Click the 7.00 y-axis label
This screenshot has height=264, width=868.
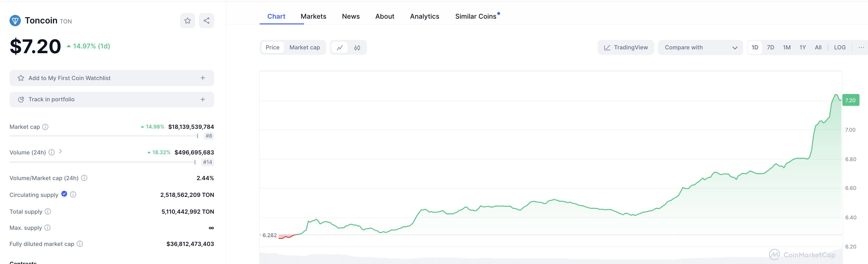tap(850, 130)
